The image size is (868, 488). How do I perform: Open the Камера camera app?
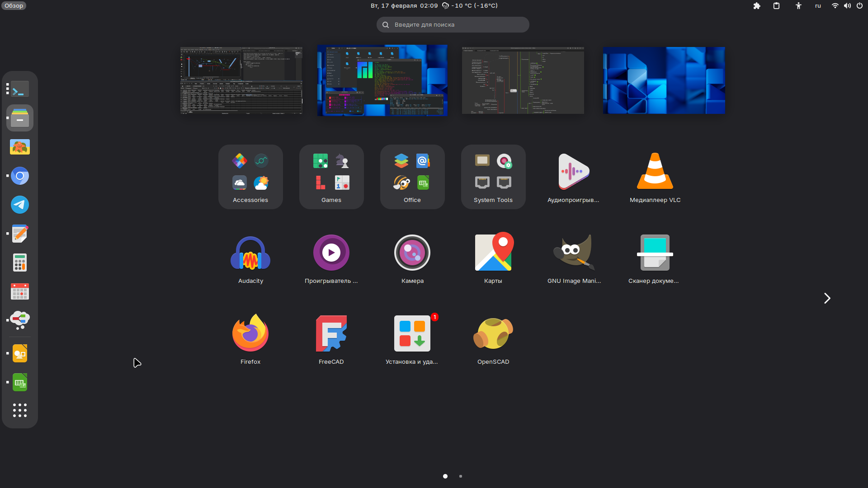(x=412, y=253)
